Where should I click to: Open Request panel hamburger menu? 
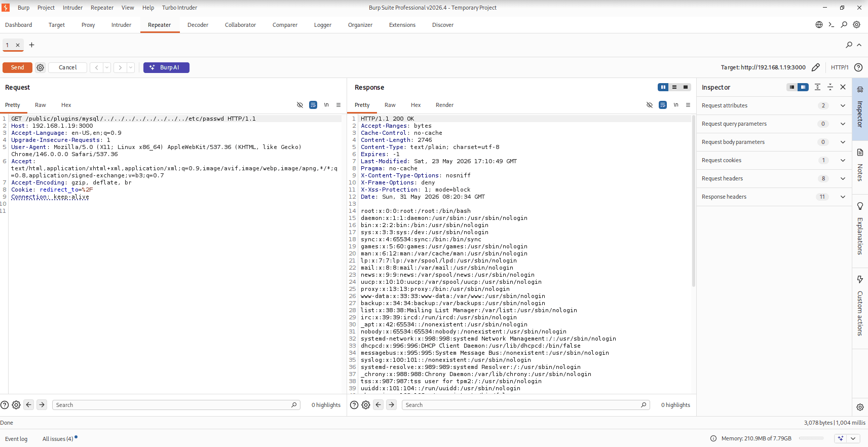pyautogui.click(x=338, y=105)
